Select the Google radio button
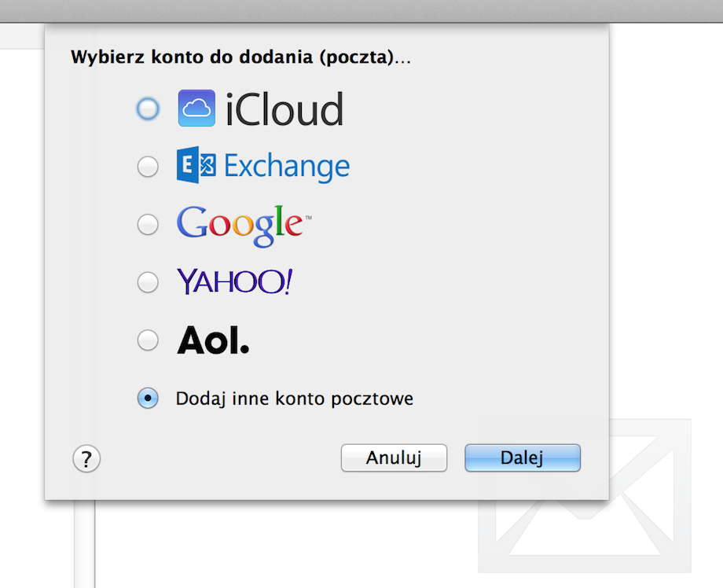This screenshot has width=723, height=588. point(148,225)
